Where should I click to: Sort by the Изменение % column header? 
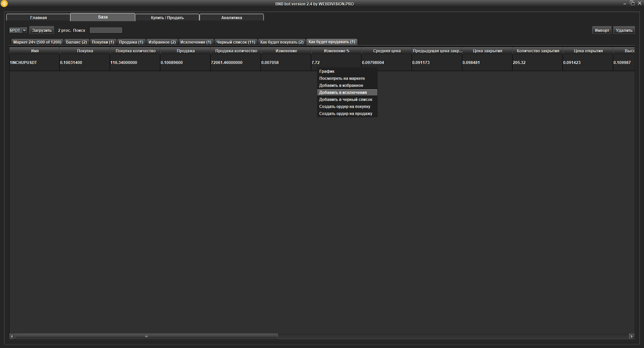coord(336,51)
